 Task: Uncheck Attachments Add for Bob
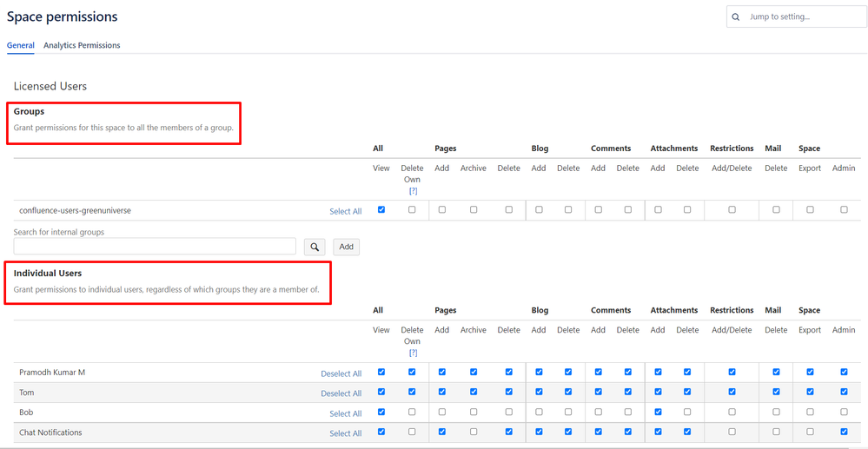[658, 412]
